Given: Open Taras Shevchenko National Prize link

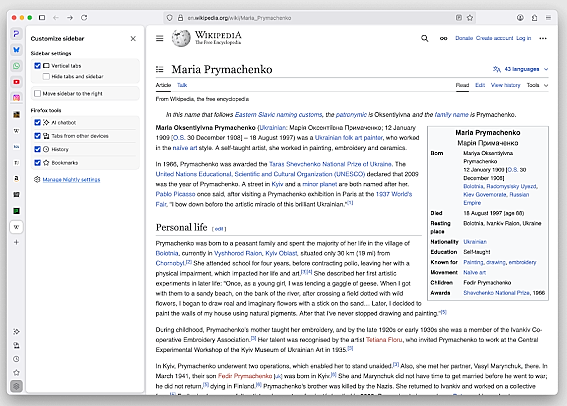Looking at the screenshot, I should click(x=330, y=164).
